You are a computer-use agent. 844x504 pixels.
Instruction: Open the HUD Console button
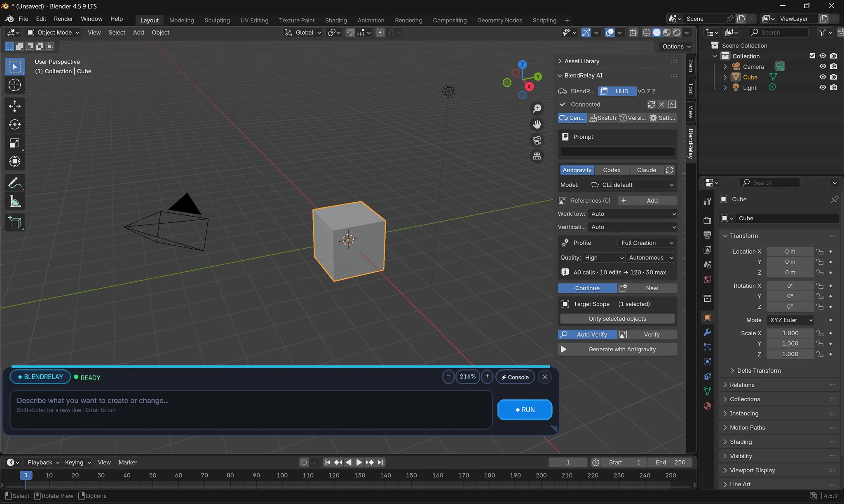(515, 377)
